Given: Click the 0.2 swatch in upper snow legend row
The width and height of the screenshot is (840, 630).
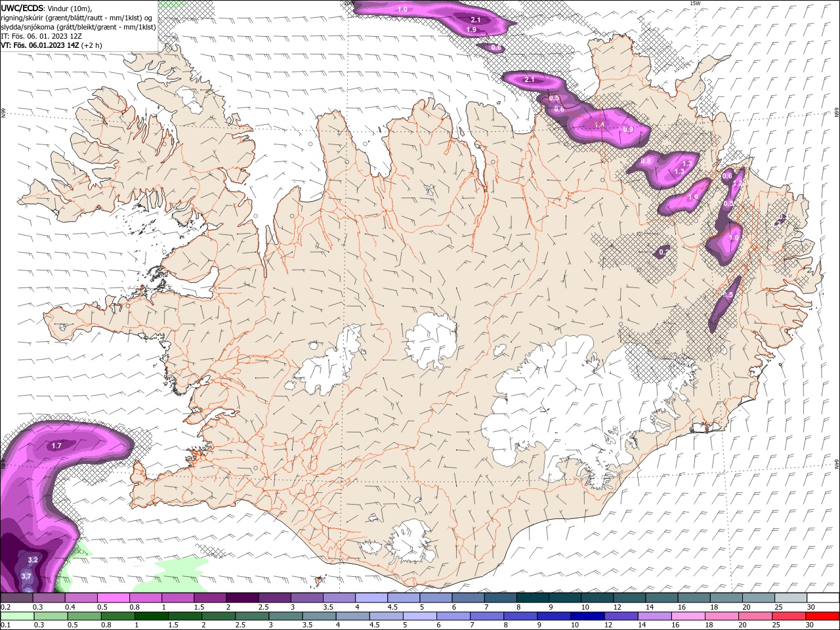Looking at the screenshot, I should click(16, 598).
